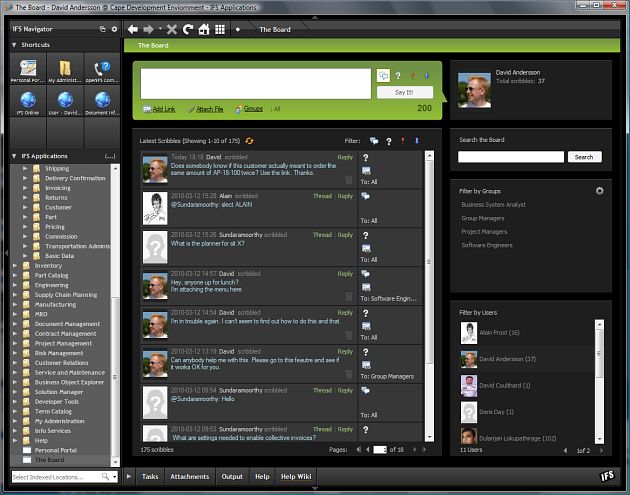Open Personal Portal shortcut icon
Screen dimensions: 630x495
(28, 69)
